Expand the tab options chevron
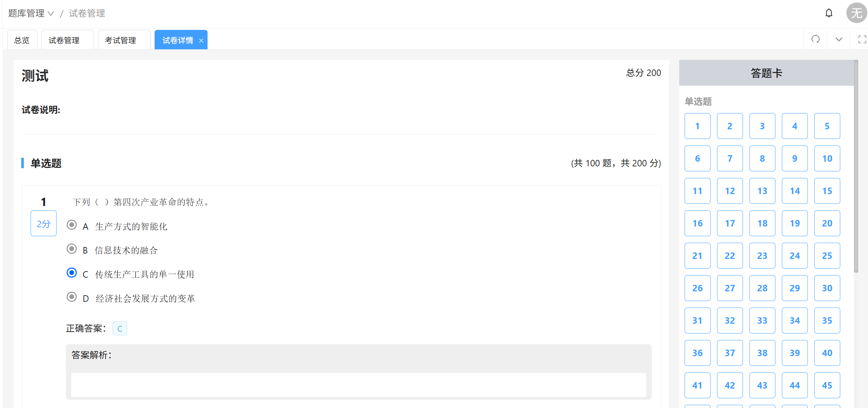Screen dimensions: 868x408 pos(839,39)
